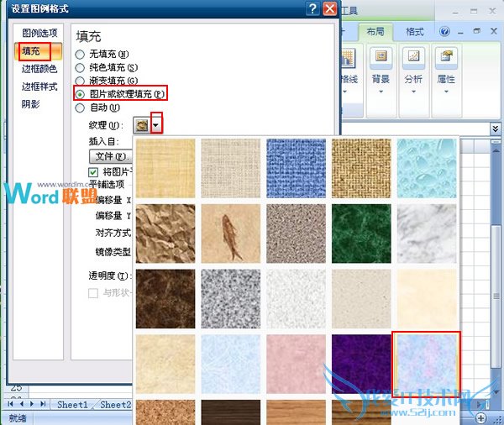
Task: Choose the bouquet pastel blue-pink texture
Action: (427, 364)
